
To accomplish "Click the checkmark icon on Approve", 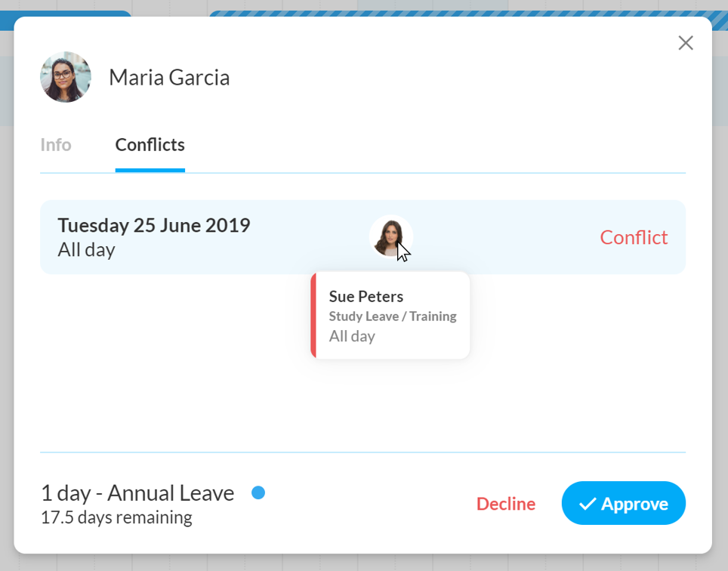I will pos(588,504).
